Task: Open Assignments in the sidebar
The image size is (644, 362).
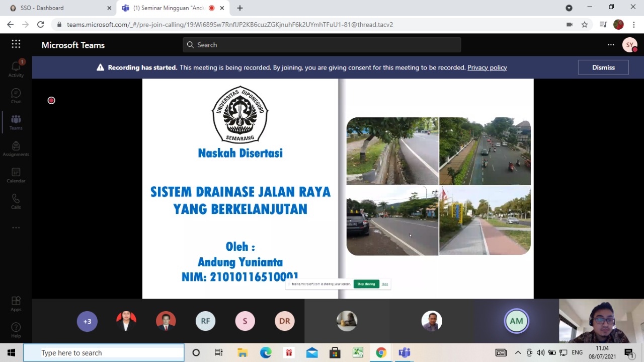Action: (x=16, y=149)
